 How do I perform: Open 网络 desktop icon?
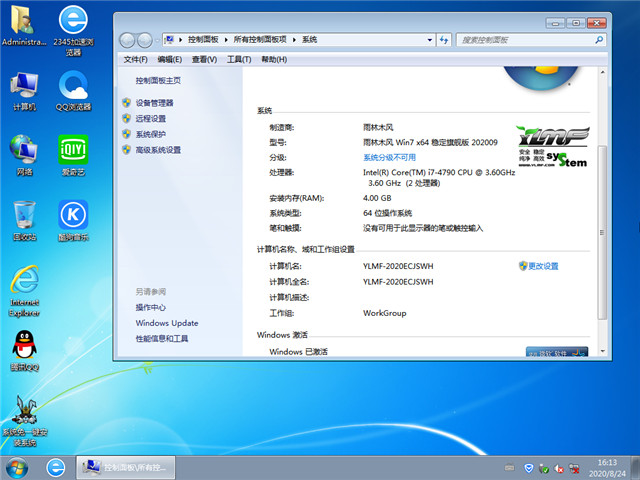click(x=24, y=156)
